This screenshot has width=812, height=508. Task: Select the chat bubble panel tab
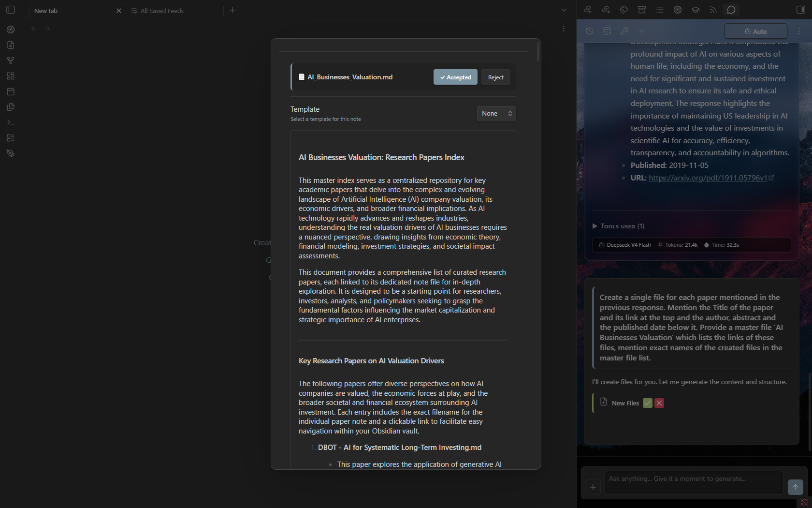tap(731, 10)
